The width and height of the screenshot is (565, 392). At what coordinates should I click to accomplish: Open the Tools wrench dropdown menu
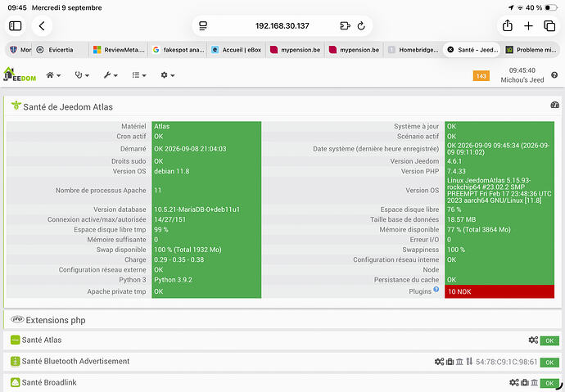111,74
